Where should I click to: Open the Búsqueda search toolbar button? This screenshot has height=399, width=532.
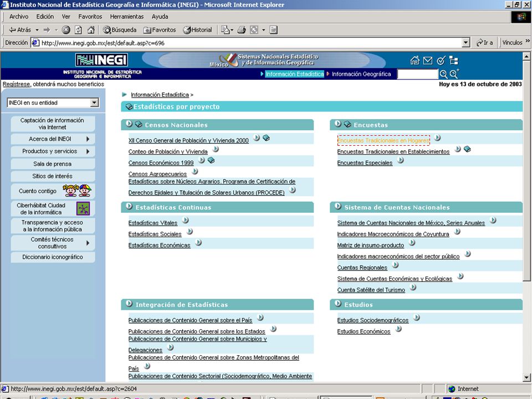[x=120, y=30]
